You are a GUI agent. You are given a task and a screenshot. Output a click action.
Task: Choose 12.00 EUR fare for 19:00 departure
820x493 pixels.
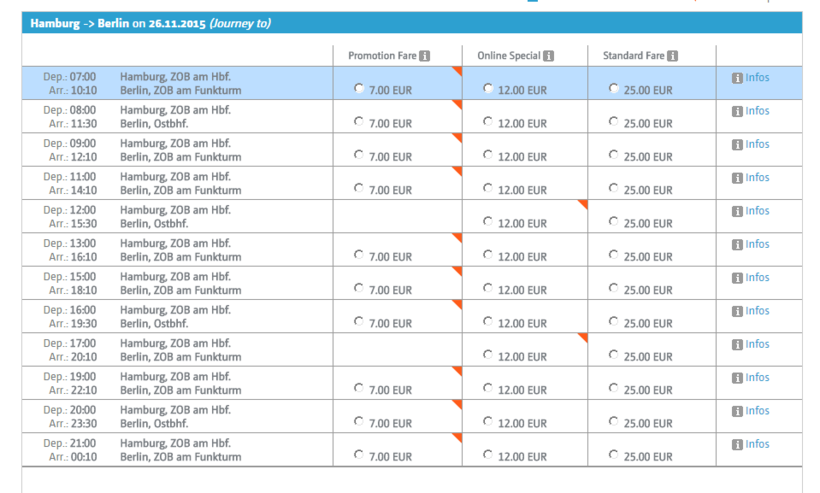488,388
